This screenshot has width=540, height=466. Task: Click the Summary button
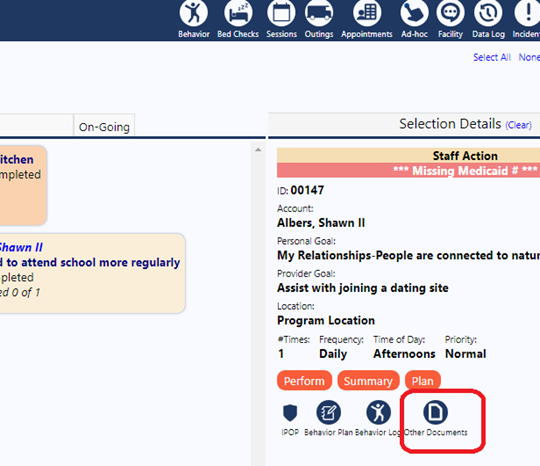[368, 381]
